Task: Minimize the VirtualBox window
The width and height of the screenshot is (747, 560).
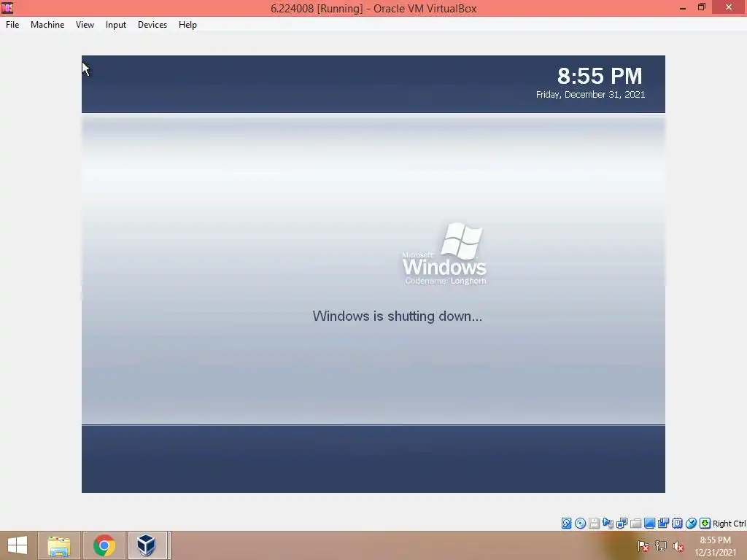Action: pyautogui.click(x=683, y=7)
